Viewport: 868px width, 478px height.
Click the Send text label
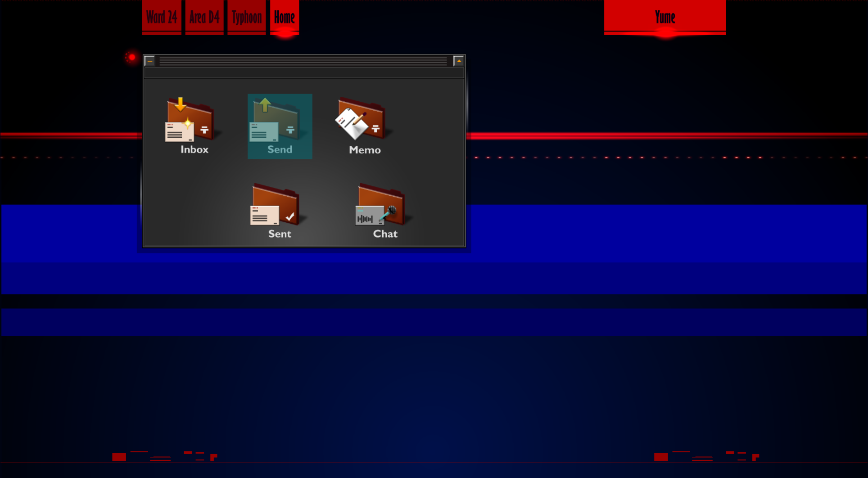[280, 149]
